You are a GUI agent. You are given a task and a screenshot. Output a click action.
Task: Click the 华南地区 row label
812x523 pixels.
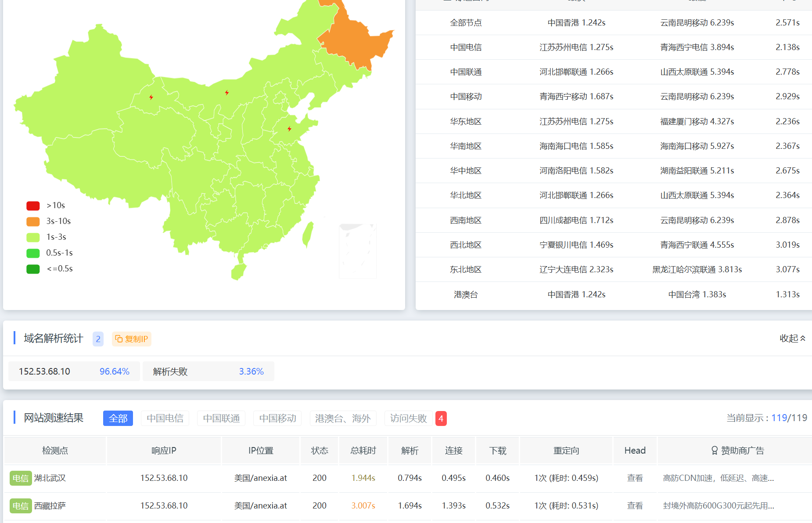[466, 146]
